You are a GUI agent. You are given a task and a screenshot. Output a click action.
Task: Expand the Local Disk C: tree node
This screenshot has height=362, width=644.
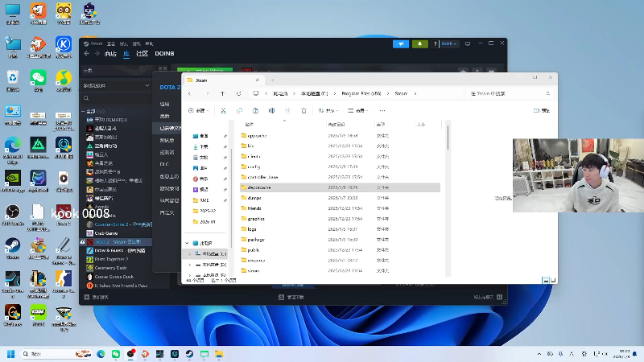(x=190, y=254)
